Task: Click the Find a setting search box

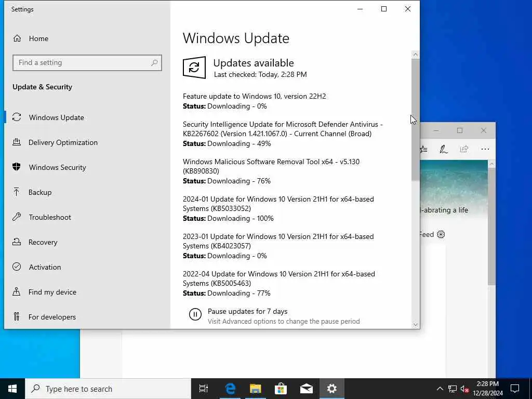Action: pyautogui.click(x=87, y=63)
